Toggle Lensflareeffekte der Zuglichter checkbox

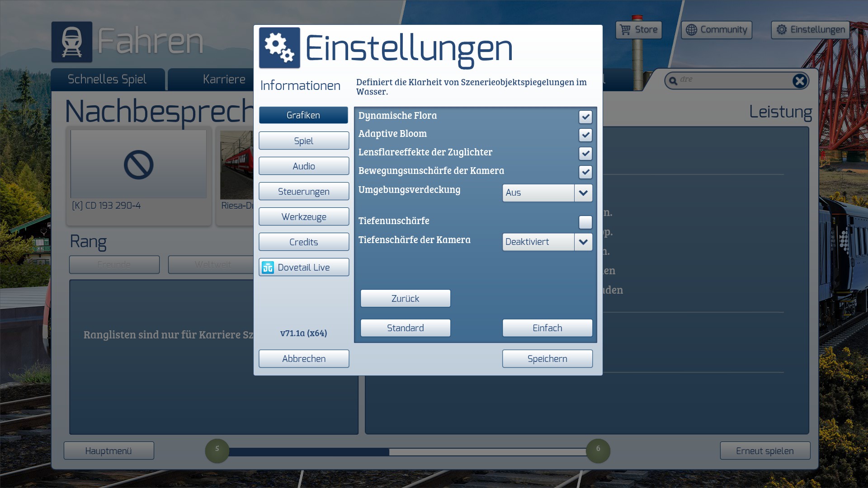pos(585,154)
